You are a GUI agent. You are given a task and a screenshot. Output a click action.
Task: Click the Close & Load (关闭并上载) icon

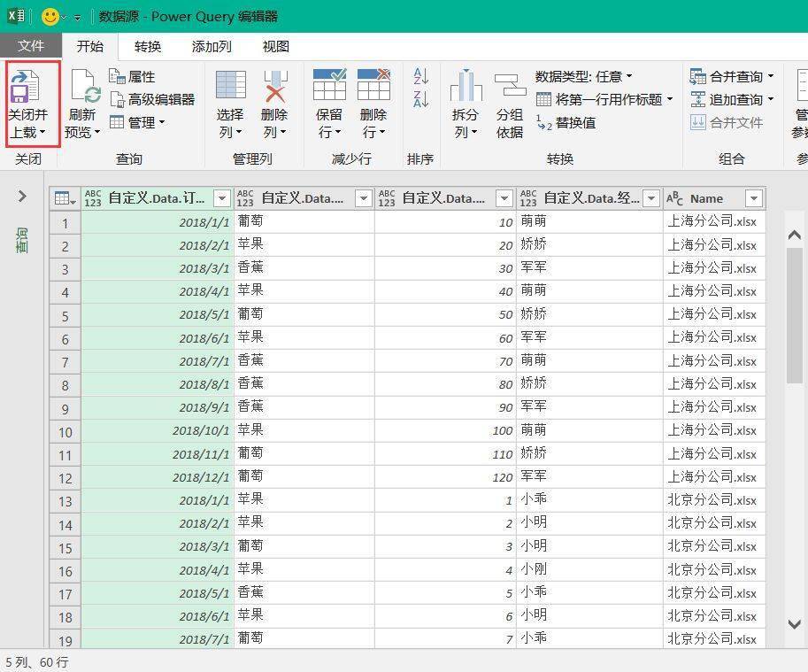[x=26, y=86]
